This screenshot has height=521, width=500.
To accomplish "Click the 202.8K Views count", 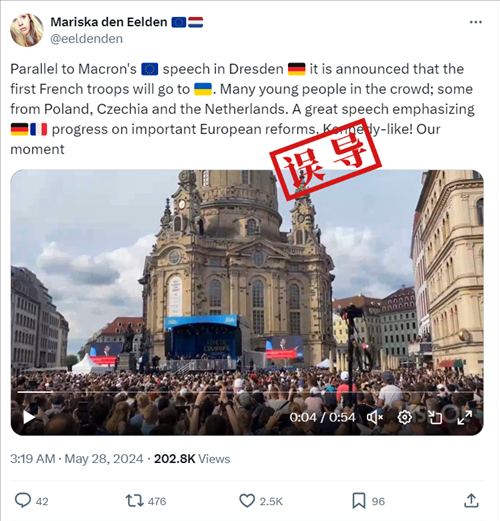I will point(192,459).
